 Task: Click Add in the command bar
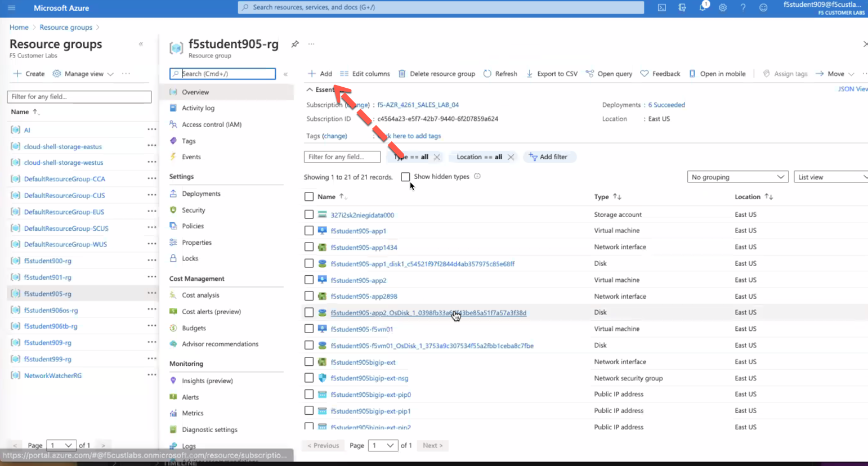pyautogui.click(x=320, y=74)
